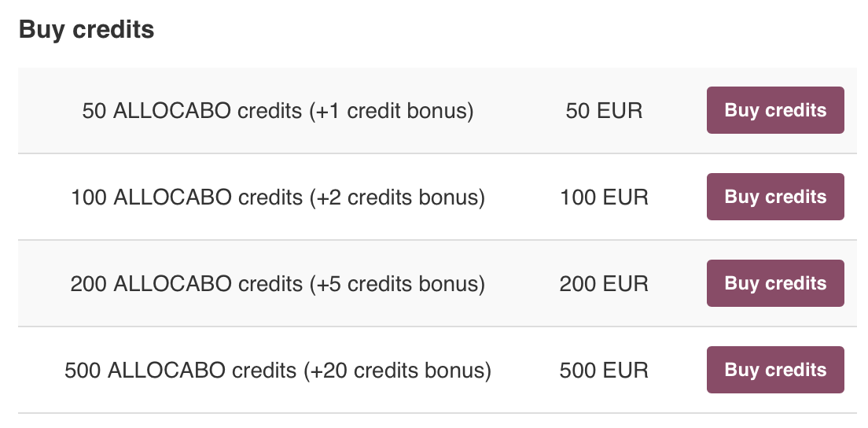
Task: Purchase the 200 ALLOCABO credits pack
Action: 774,283
